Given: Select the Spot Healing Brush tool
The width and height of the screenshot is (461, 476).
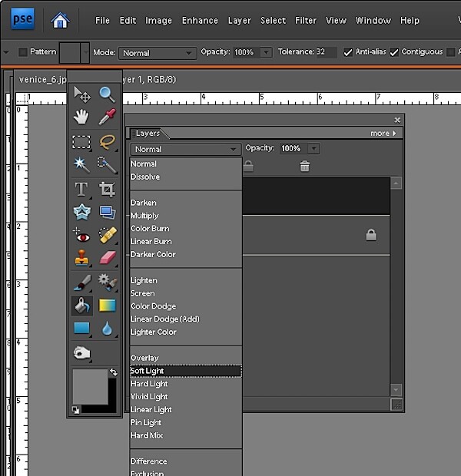Looking at the screenshot, I should click(x=108, y=235).
